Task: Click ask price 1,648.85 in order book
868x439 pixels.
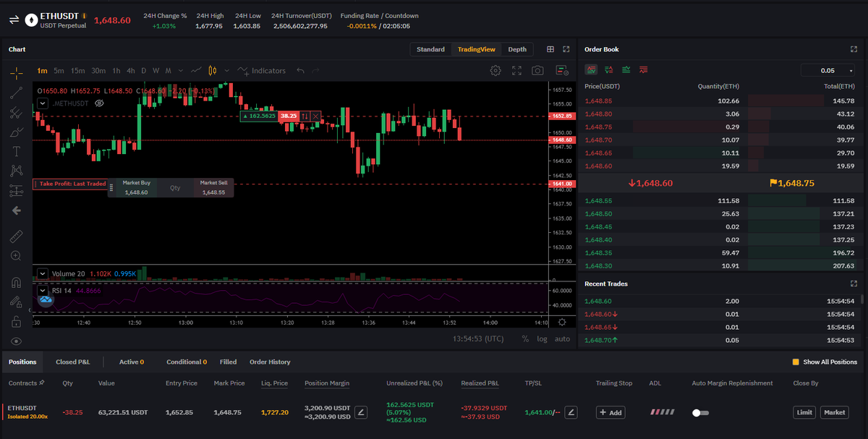Action: [x=598, y=101]
